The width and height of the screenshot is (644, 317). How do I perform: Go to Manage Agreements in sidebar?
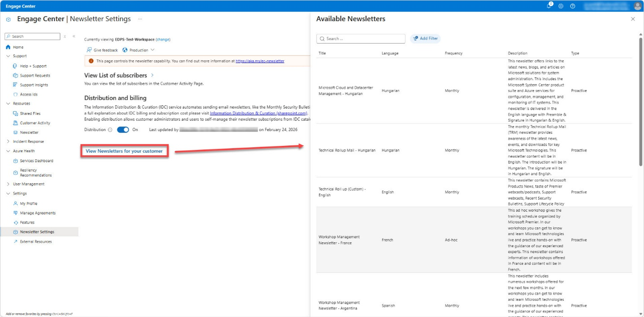38,213
